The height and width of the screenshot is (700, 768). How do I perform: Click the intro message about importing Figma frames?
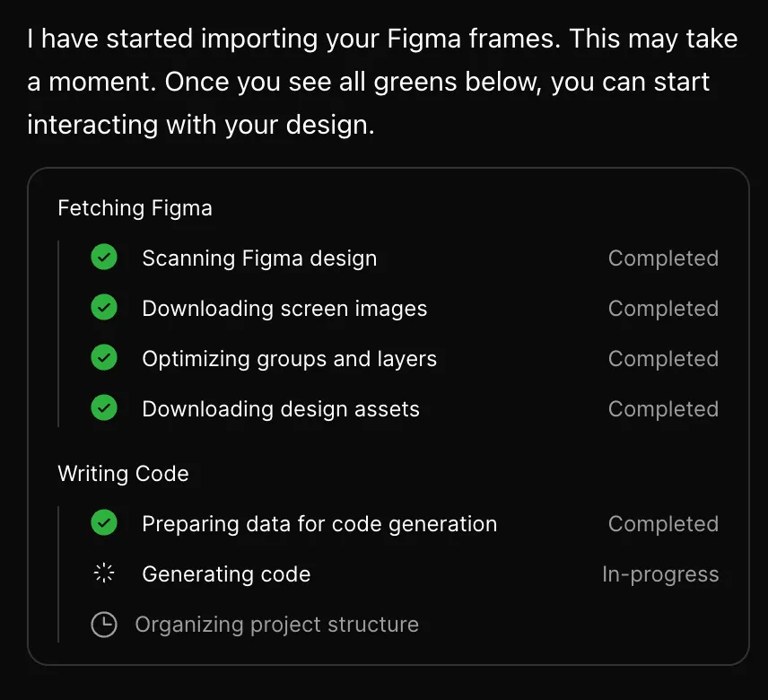point(382,82)
